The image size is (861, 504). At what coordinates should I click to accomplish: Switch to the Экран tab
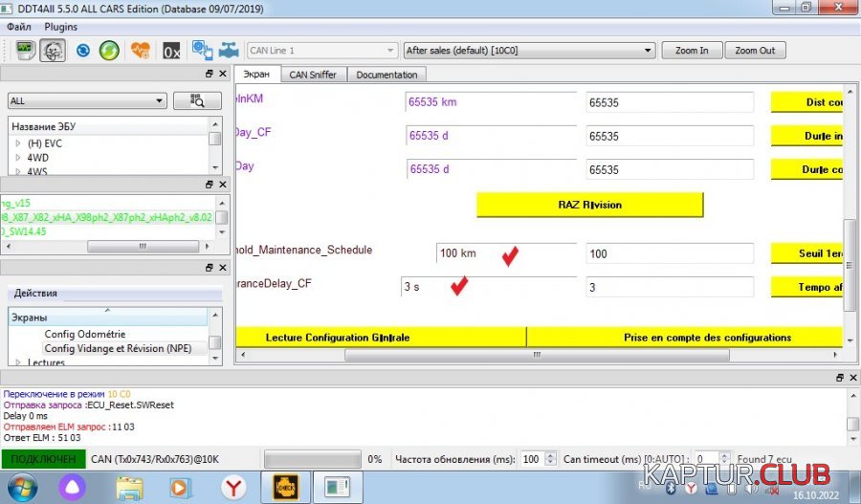click(x=256, y=75)
